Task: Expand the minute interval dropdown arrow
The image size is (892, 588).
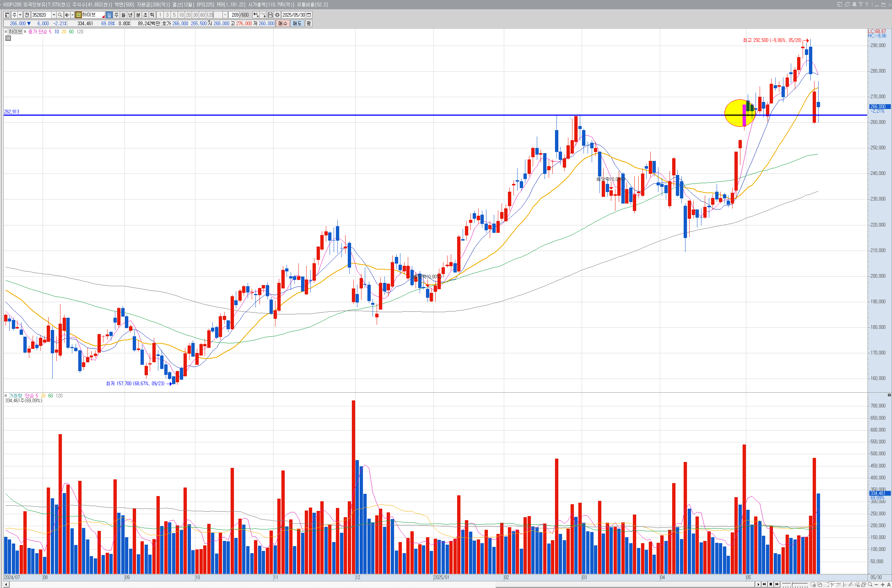Action: point(225,15)
